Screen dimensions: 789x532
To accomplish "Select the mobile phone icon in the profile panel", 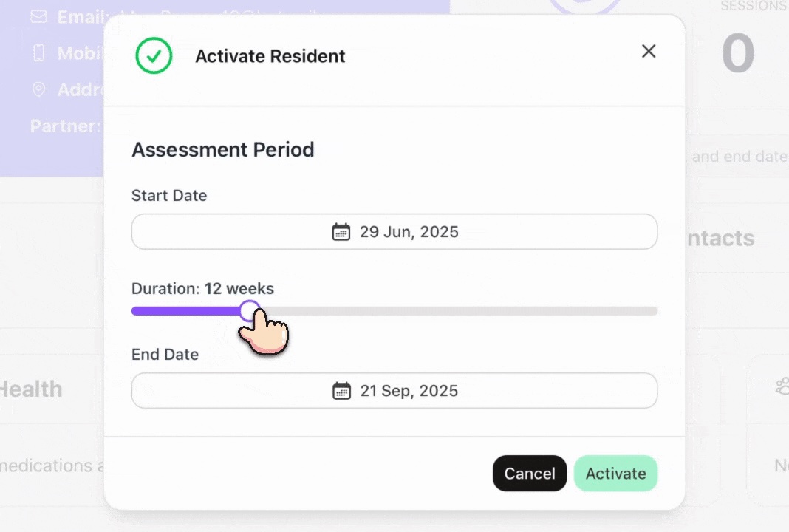I will [x=38, y=52].
